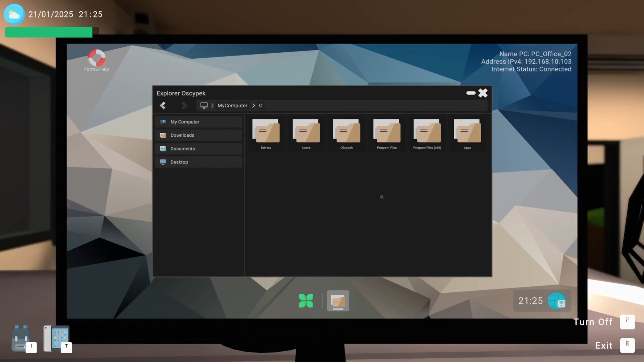Screen dimensions: 644x362
Task: Open the Apps folder
Action: tap(467, 131)
